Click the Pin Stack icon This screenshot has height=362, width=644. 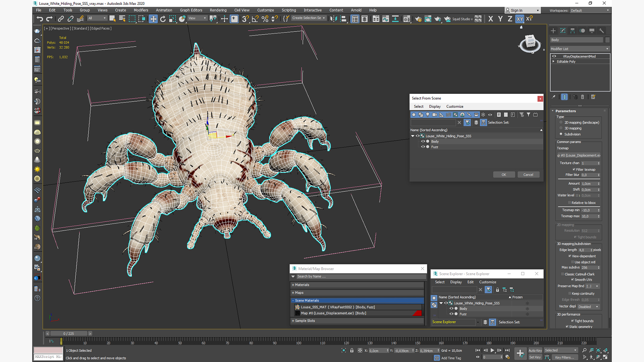pyautogui.click(x=553, y=97)
